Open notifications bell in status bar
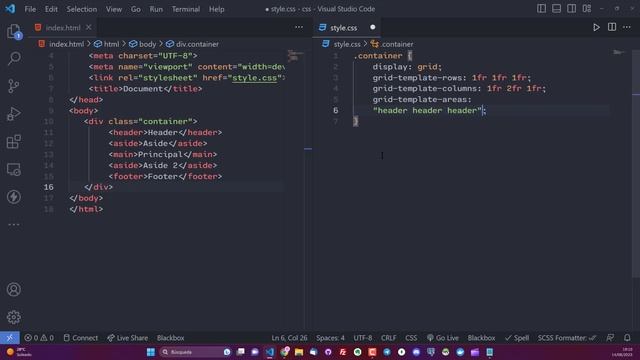The height and width of the screenshot is (360, 640). [627, 338]
